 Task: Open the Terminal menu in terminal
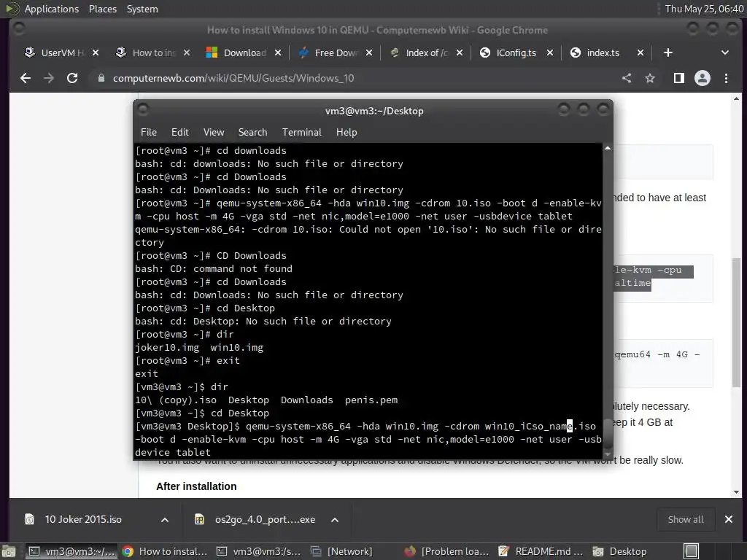point(301,133)
